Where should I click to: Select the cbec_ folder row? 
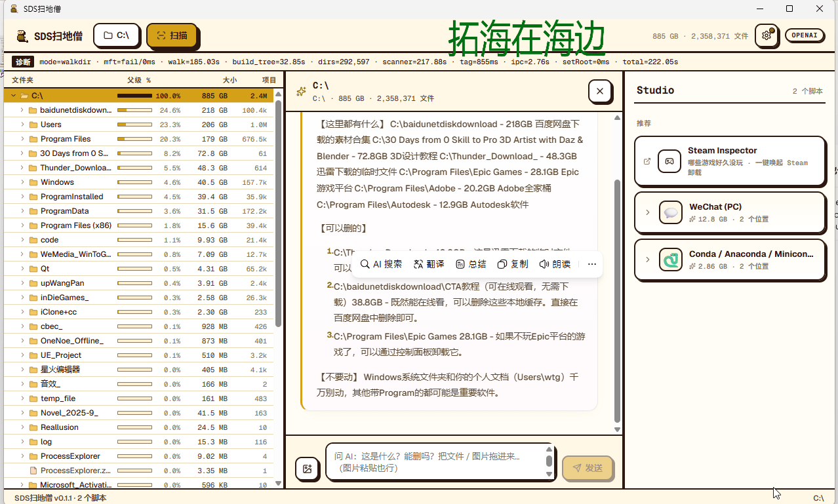click(x=138, y=326)
